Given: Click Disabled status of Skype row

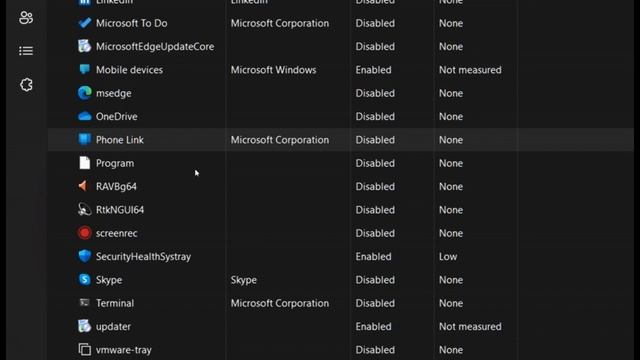Looking at the screenshot, I should coord(375,280).
